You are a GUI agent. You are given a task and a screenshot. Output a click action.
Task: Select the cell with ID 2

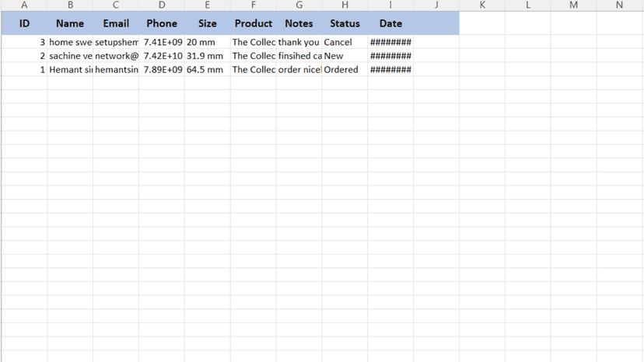coord(24,56)
